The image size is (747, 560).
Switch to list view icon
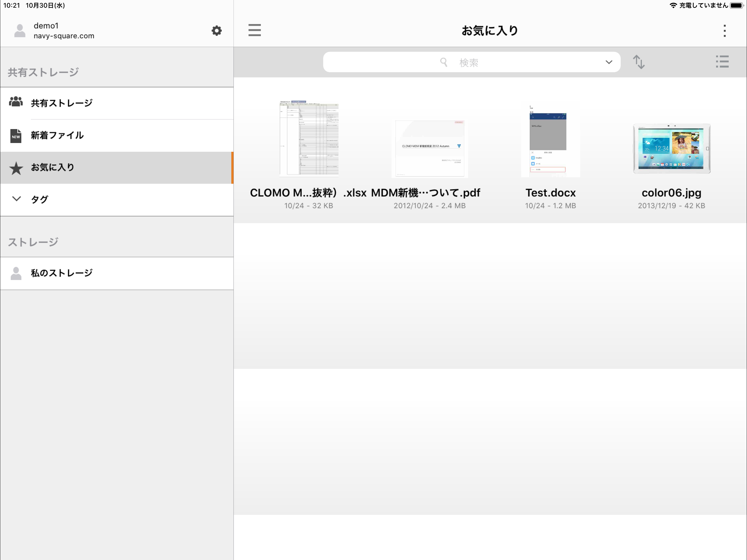722,62
